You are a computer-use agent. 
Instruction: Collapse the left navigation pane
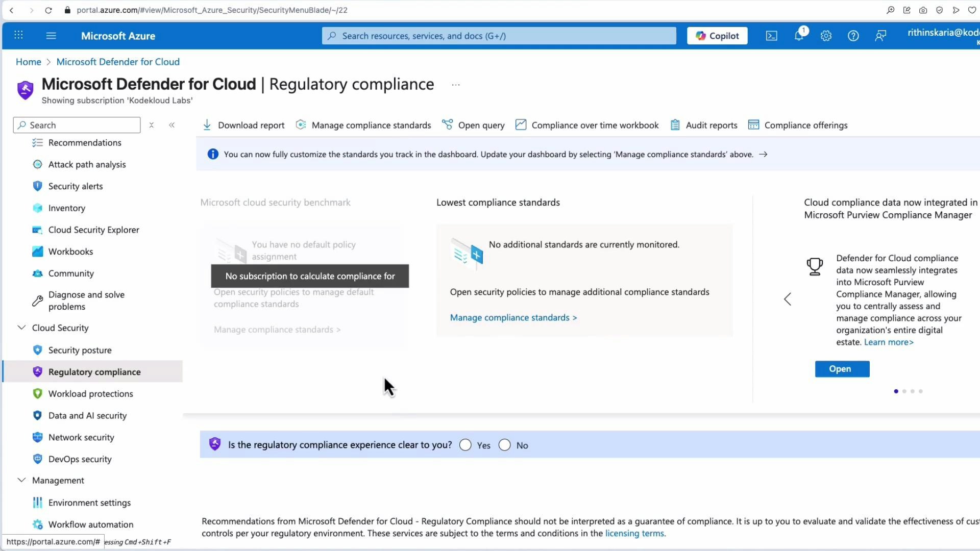pos(172,124)
